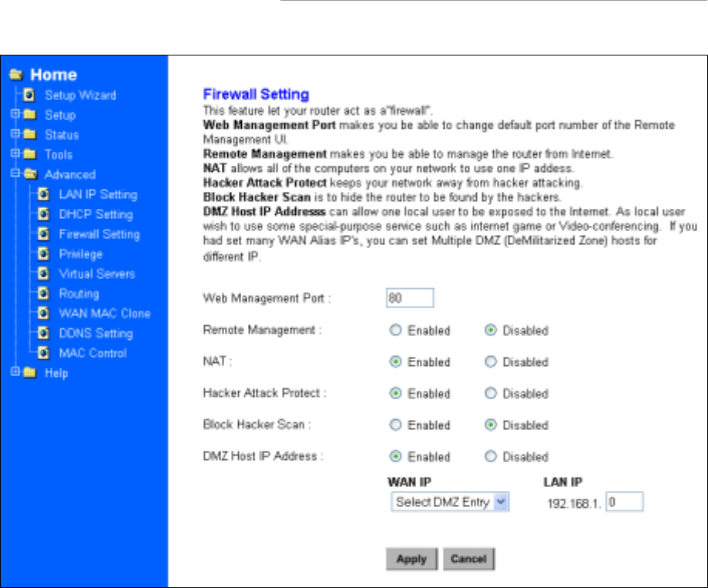Collapse the Advanced tree node

click(x=15, y=173)
